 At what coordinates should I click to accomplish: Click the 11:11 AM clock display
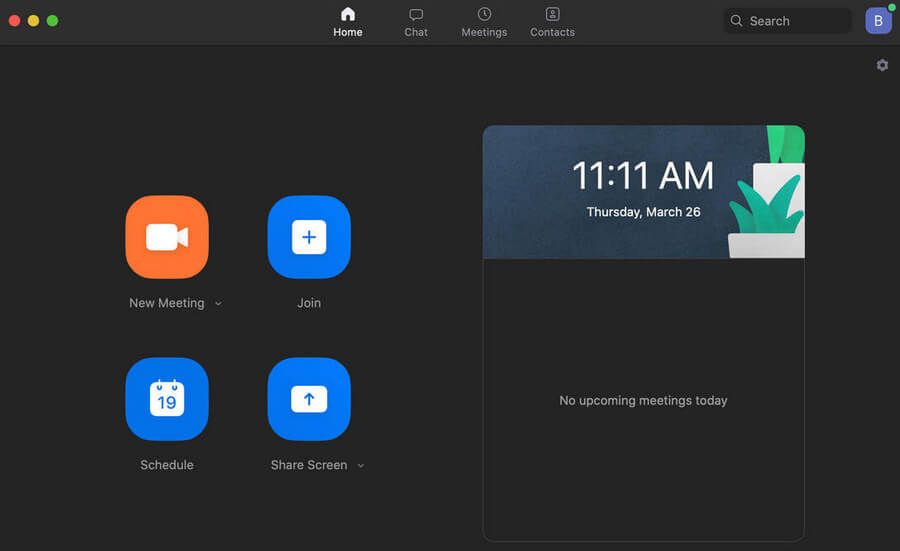click(643, 175)
